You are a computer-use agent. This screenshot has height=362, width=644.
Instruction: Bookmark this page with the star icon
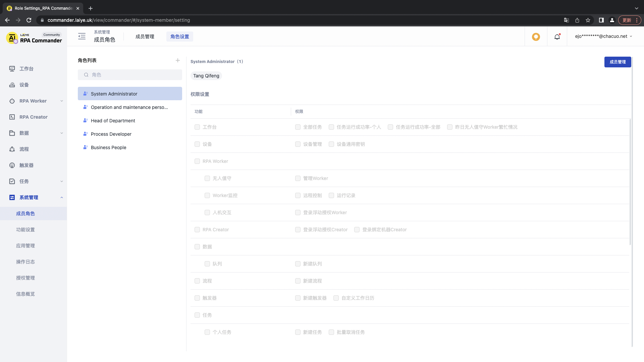[588, 20]
